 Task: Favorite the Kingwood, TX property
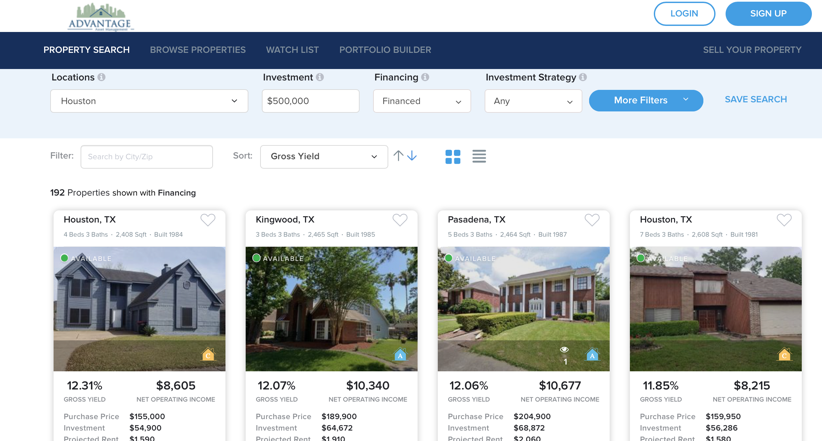400,220
